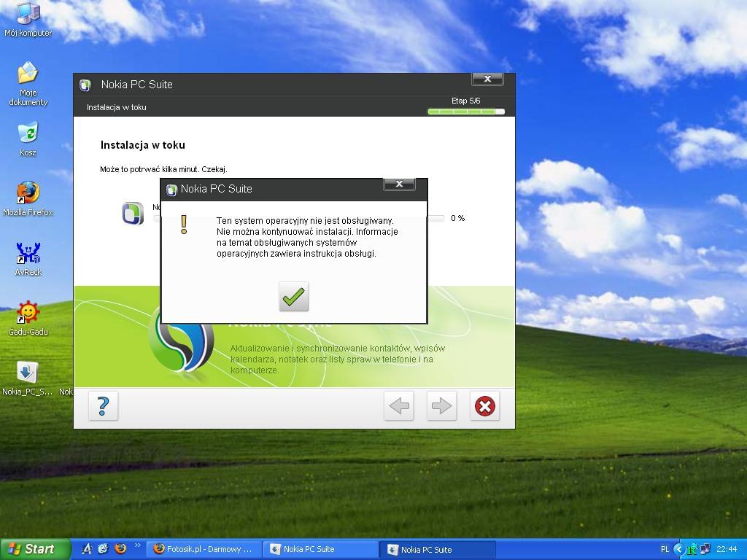Close the Nokia PC Suite installer window
This screenshot has height=560, width=747.
(x=487, y=79)
